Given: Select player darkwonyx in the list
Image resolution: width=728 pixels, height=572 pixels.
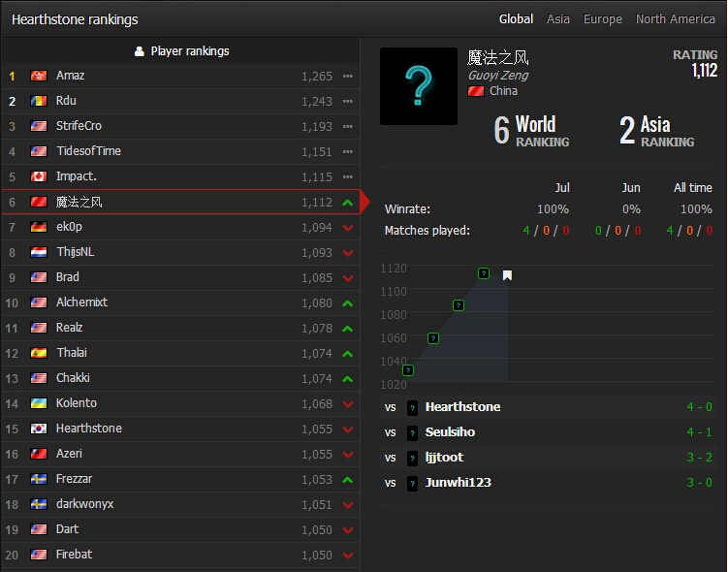Looking at the screenshot, I should (180, 504).
